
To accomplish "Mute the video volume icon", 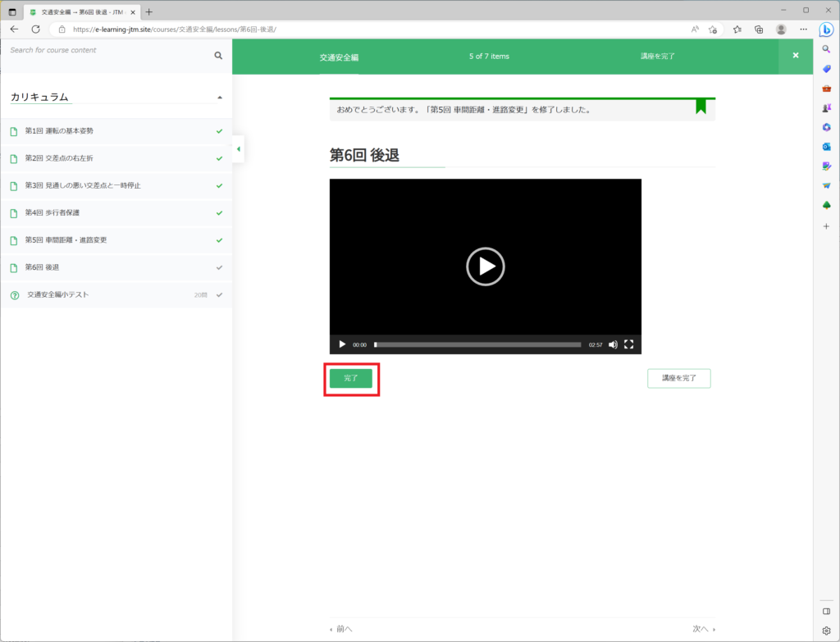I will 613,344.
